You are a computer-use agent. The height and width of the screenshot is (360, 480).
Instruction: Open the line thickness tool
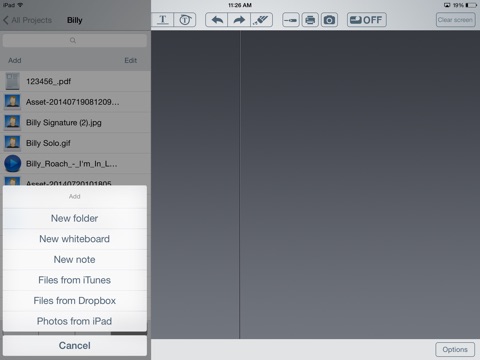[291, 20]
